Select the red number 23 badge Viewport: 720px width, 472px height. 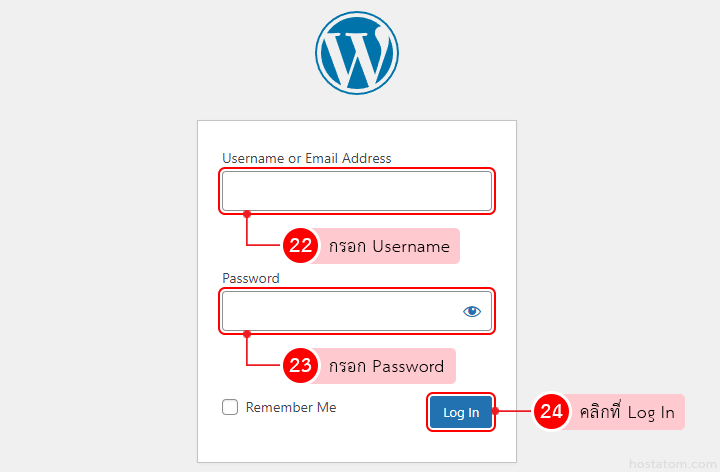pos(301,366)
